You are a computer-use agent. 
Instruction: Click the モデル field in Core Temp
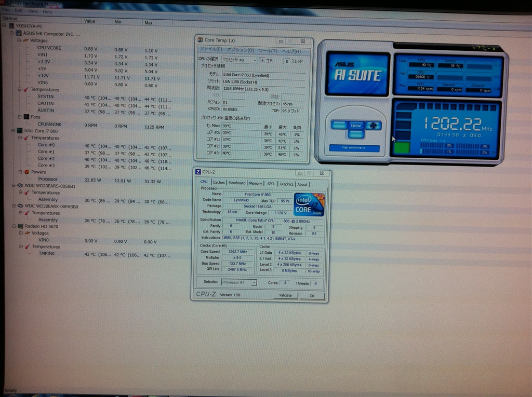pyautogui.click(x=263, y=75)
